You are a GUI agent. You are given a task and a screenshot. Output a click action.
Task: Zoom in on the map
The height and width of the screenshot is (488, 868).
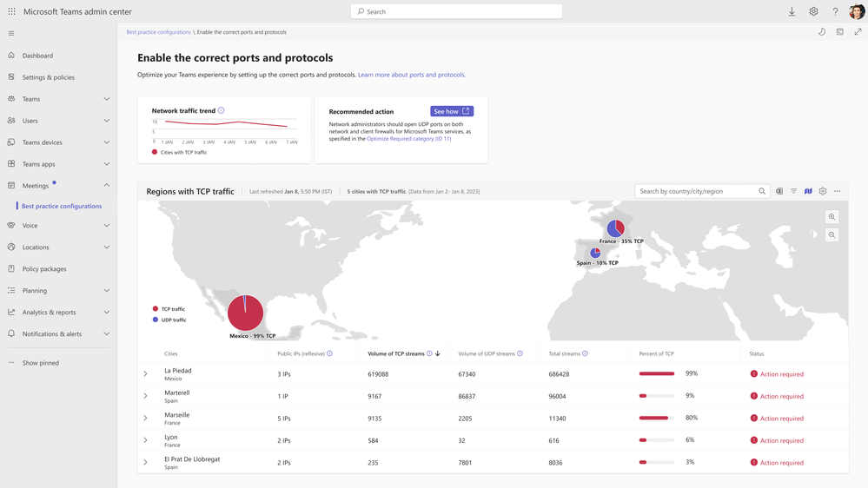pyautogui.click(x=832, y=217)
